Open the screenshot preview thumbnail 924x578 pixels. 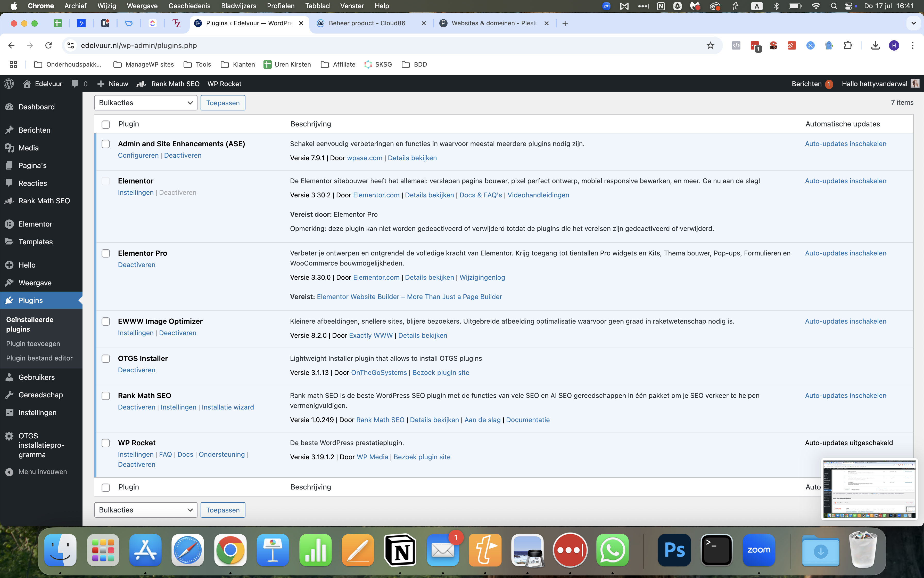869,489
